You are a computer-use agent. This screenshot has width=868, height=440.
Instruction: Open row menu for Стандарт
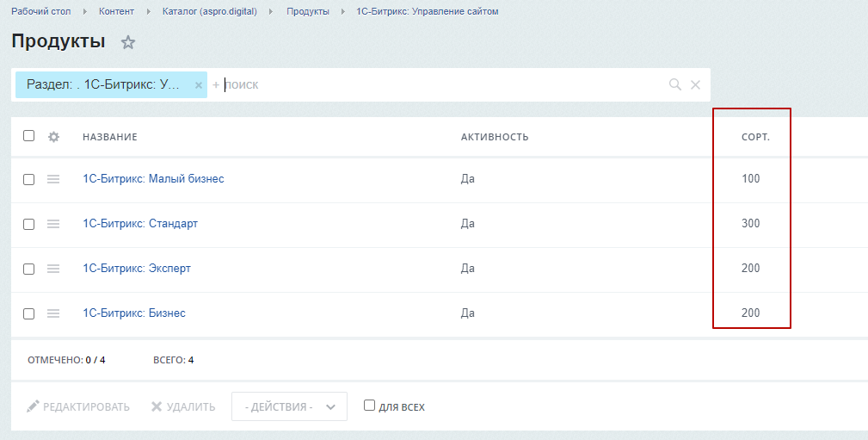[53, 224]
